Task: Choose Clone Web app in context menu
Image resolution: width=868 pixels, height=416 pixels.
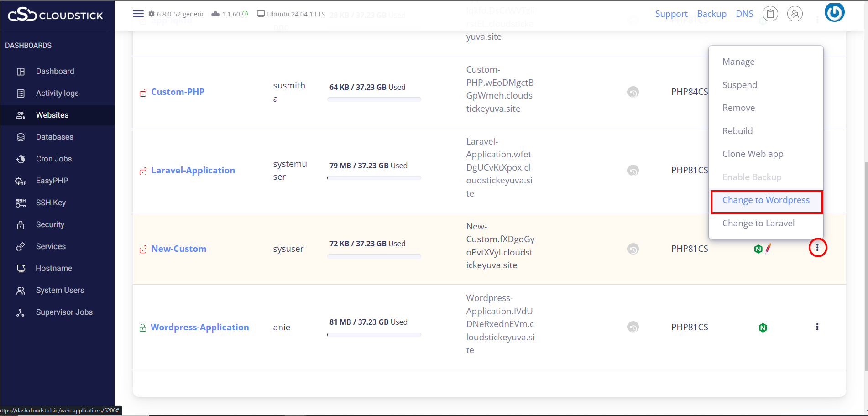Action: 753,154
